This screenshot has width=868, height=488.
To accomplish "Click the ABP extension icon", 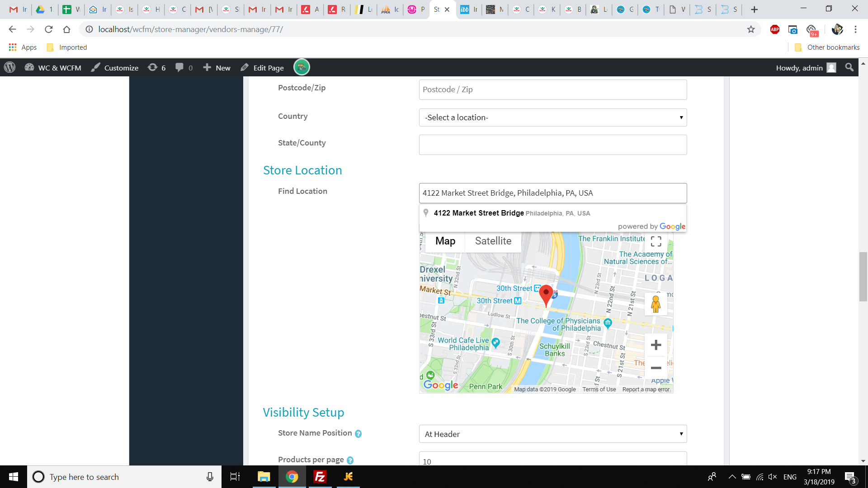I will pyautogui.click(x=775, y=29).
